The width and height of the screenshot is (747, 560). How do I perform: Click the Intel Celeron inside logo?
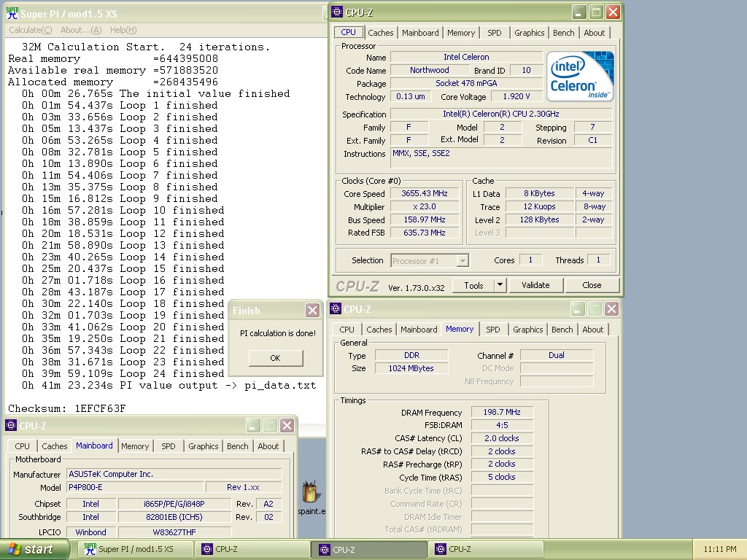pos(580,76)
